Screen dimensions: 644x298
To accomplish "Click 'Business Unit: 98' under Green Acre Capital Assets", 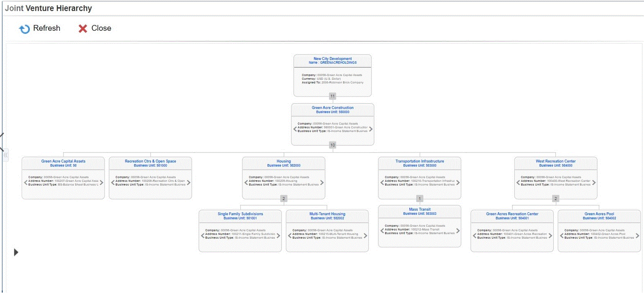I will (x=63, y=165).
